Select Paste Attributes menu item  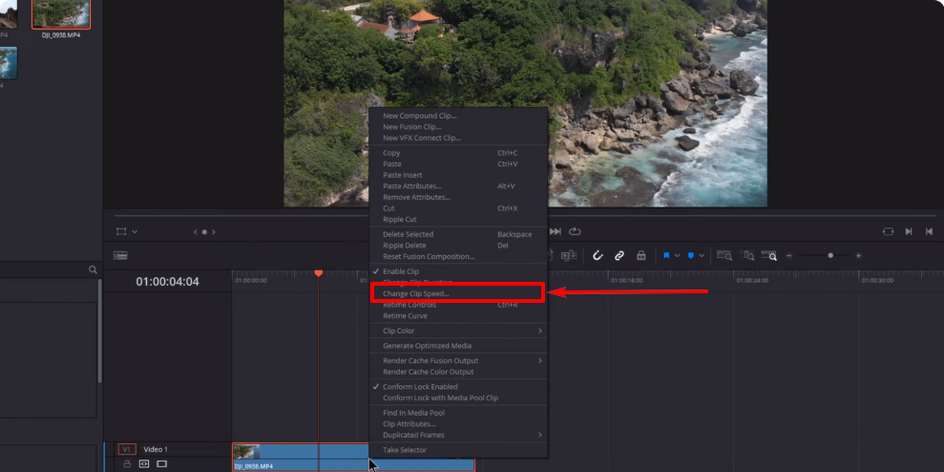[458, 186]
